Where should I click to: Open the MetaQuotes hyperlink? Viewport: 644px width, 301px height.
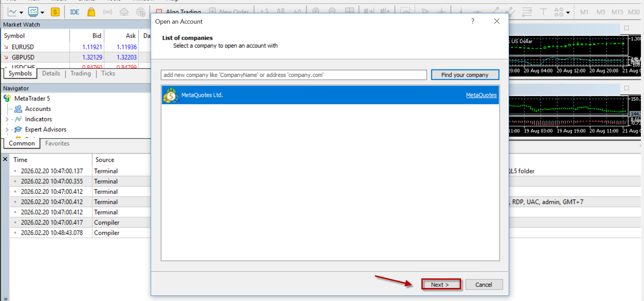[x=481, y=95]
